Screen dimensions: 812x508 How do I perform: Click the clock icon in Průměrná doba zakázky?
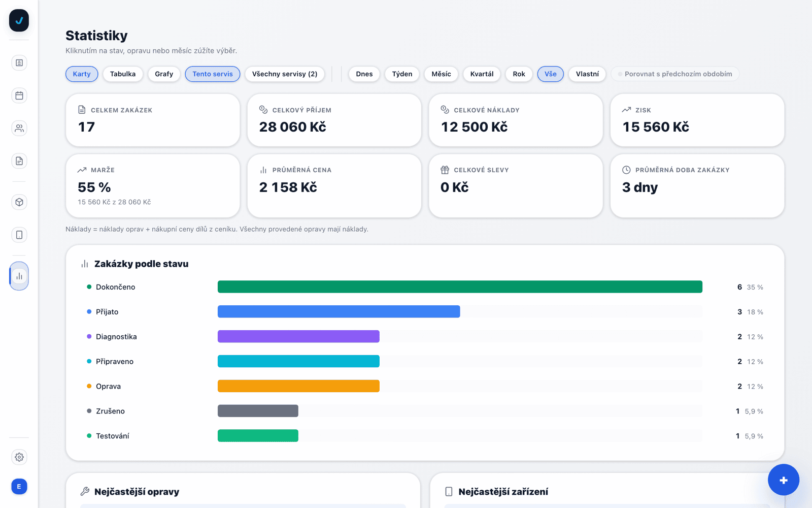627,170
